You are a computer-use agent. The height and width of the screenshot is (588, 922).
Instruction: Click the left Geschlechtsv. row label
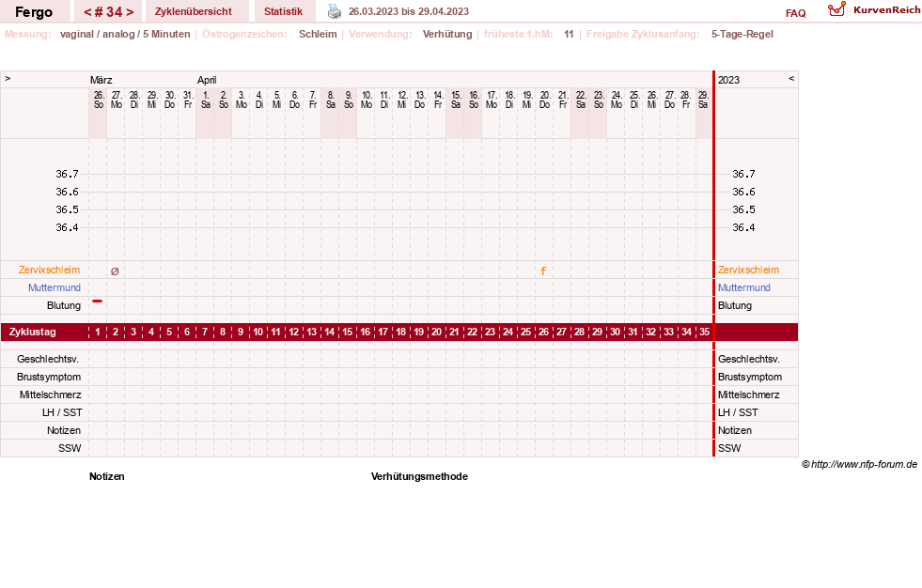click(x=48, y=359)
